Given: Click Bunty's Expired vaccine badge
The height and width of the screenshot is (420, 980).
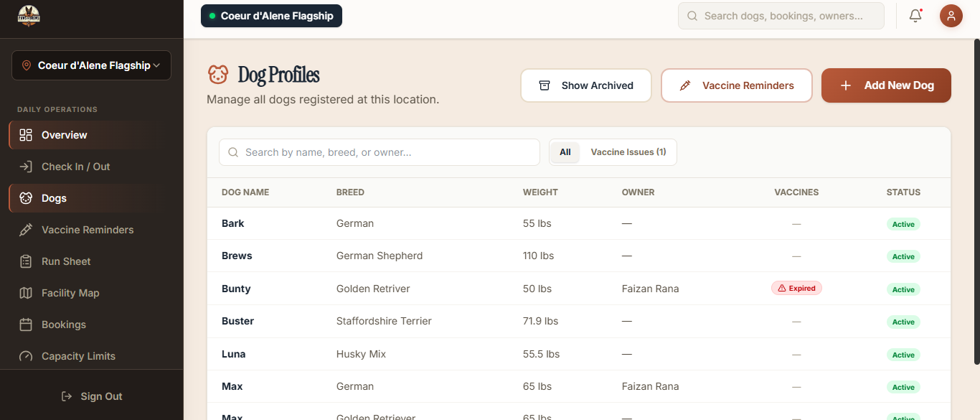Looking at the screenshot, I should pyautogui.click(x=796, y=287).
